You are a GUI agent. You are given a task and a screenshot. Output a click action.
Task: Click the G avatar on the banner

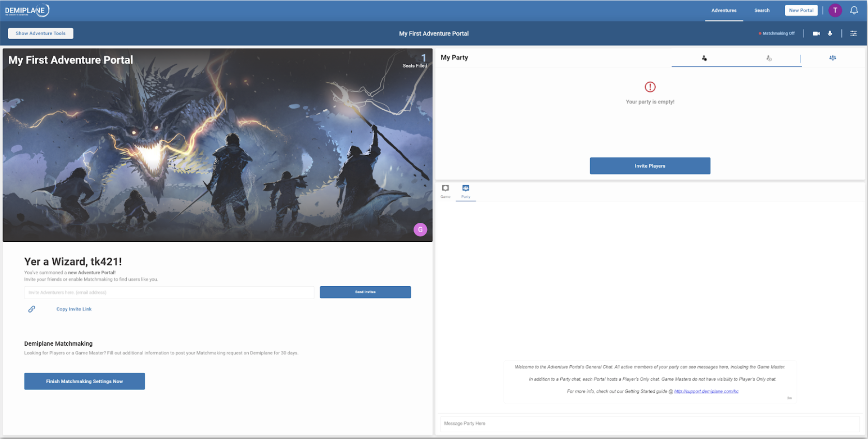click(x=420, y=230)
